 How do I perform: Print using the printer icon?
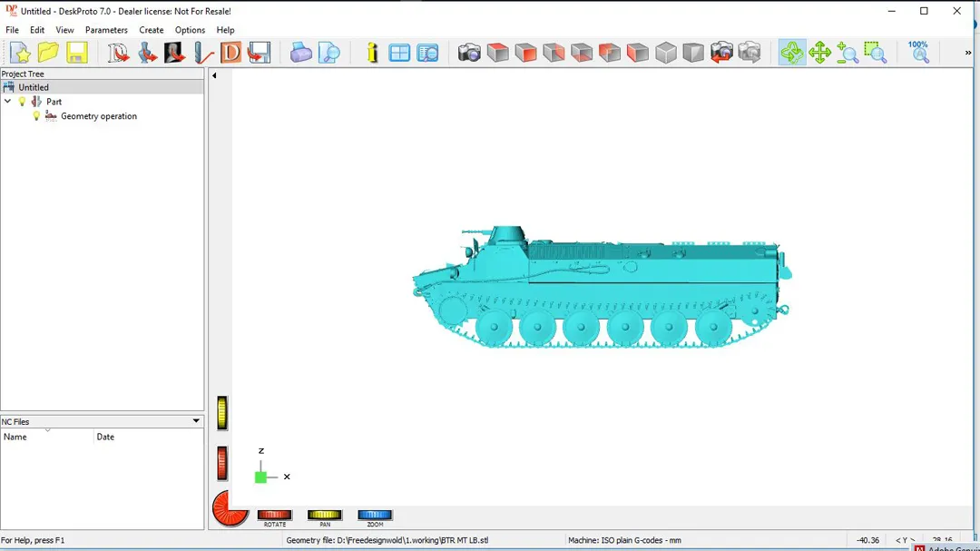300,53
